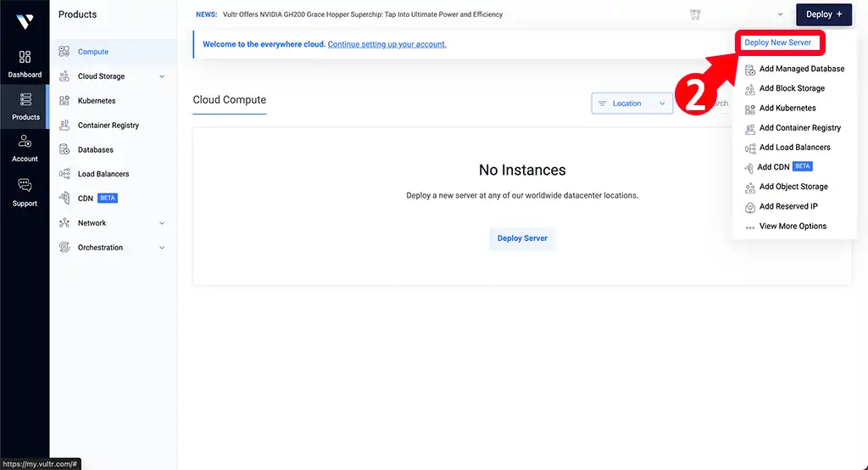
Task: Open the Location filter dropdown
Action: click(632, 104)
